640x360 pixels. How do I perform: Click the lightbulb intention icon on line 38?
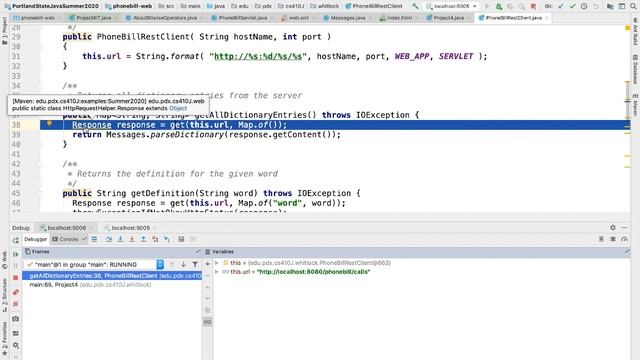49,124
